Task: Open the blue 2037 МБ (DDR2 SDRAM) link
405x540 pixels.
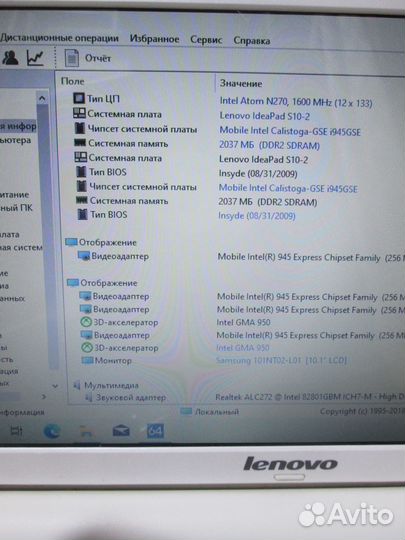Action: pos(269,145)
